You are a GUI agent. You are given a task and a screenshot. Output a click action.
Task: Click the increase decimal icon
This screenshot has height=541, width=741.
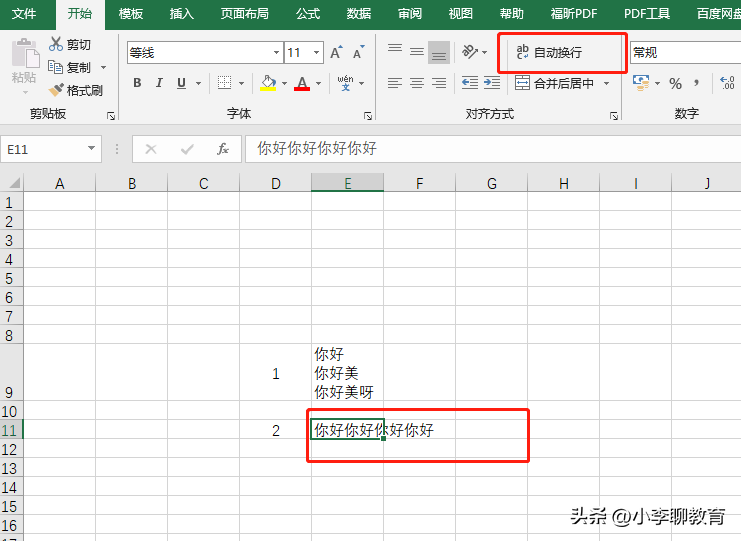coord(727,83)
